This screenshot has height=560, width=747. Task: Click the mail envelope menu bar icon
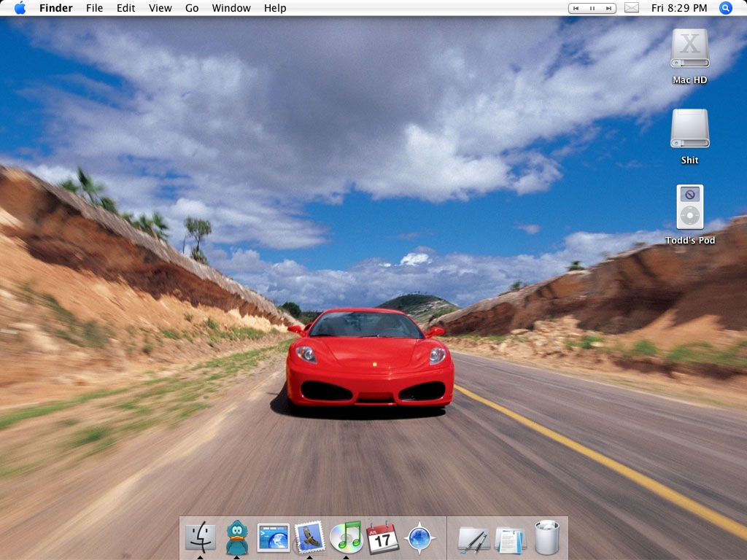coord(632,8)
